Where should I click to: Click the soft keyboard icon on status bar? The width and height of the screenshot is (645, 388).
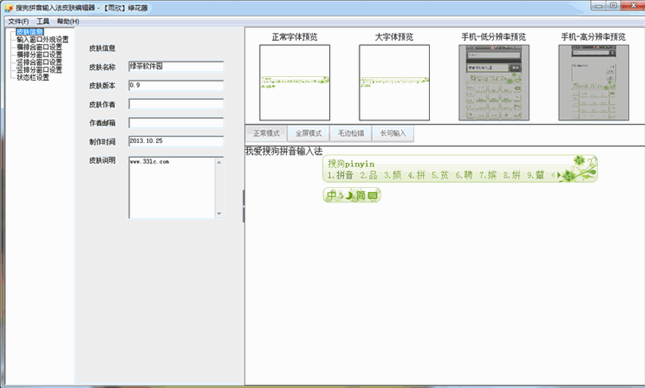click(x=373, y=195)
